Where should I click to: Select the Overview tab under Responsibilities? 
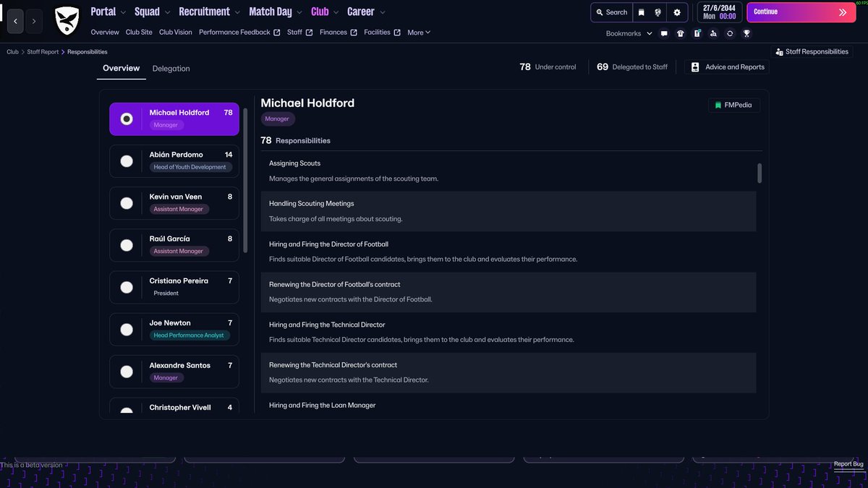[121, 68]
